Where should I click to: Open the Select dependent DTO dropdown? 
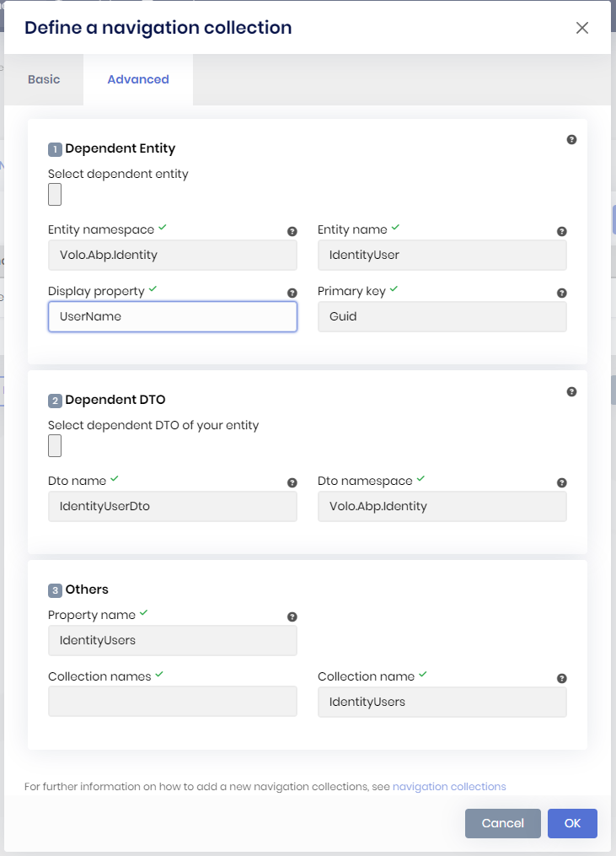click(55, 446)
